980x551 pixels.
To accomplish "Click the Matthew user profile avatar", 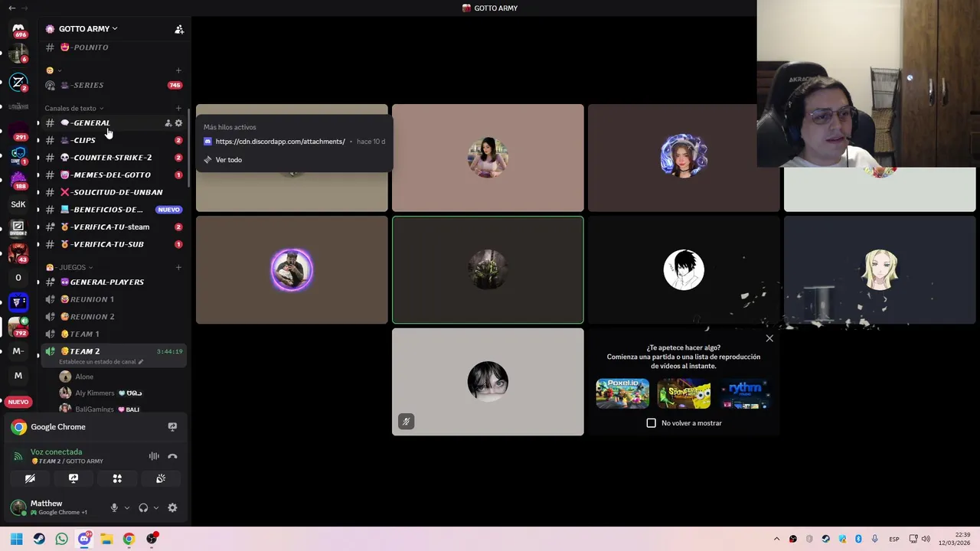I will pyautogui.click(x=18, y=507).
